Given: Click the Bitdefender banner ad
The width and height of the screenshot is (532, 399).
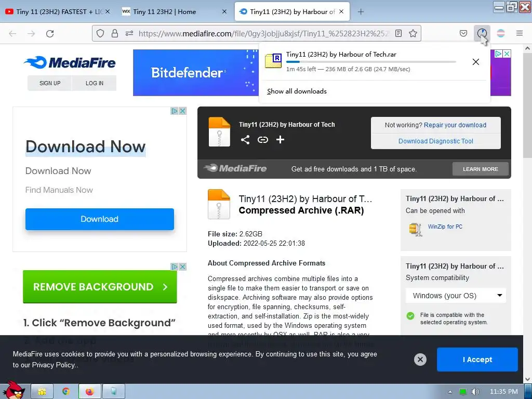Looking at the screenshot, I should [196, 73].
